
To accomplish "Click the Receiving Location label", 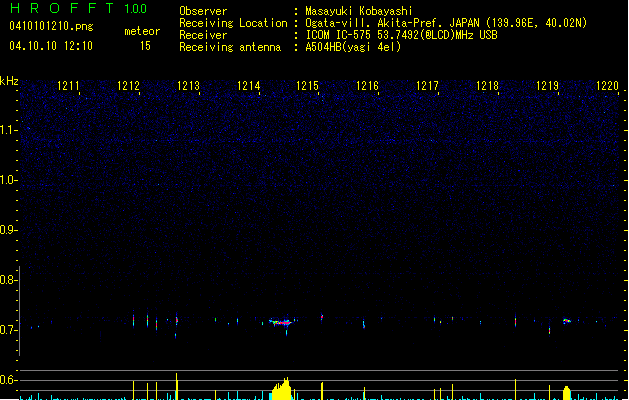I will [233, 23].
